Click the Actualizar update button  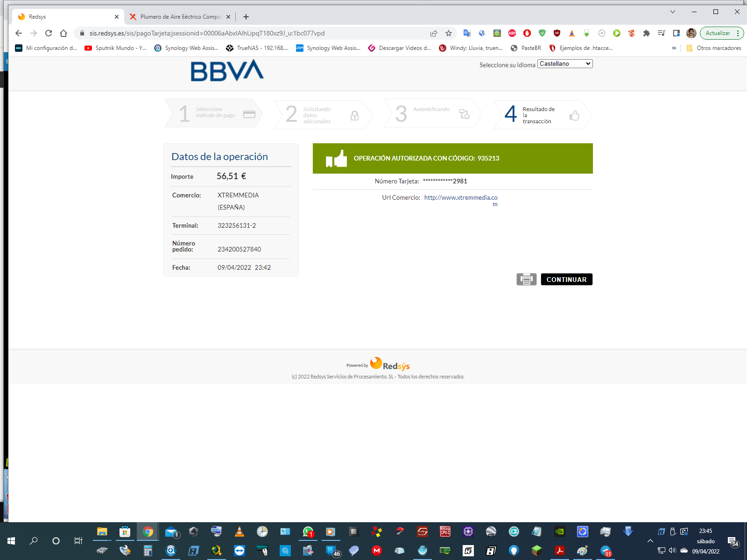pyautogui.click(x=718, y=33)
